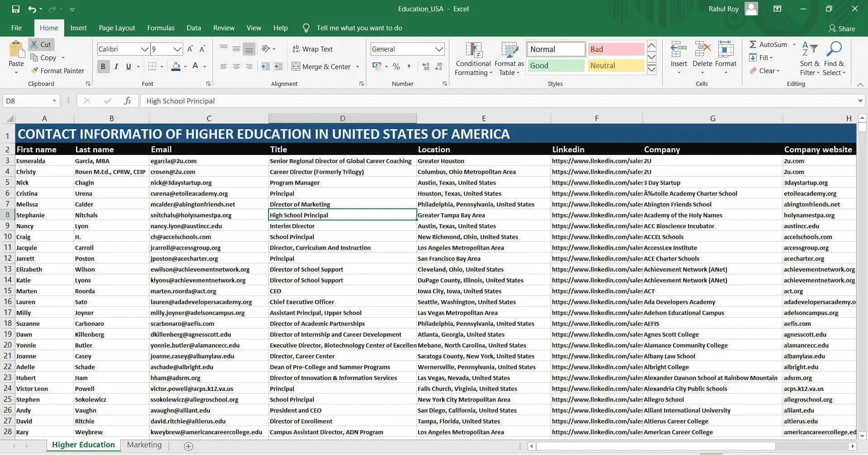Click the Insert cells icon

[679, 50]
